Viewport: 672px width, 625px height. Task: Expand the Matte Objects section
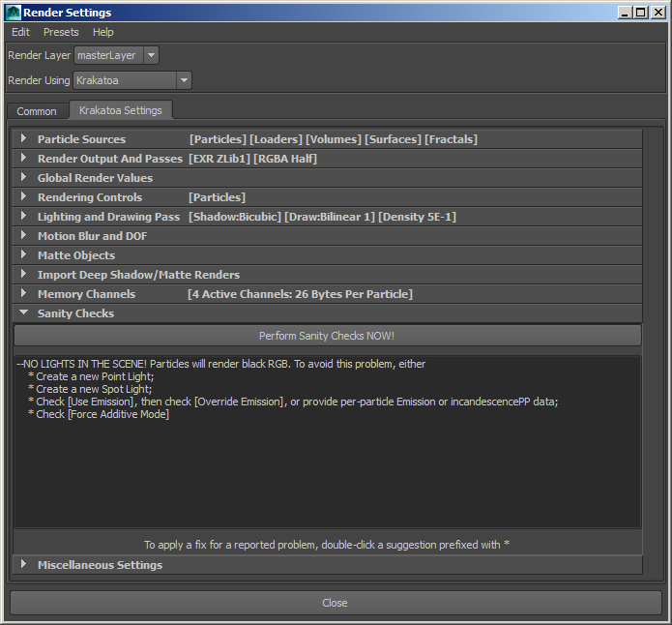click(328, 255)
